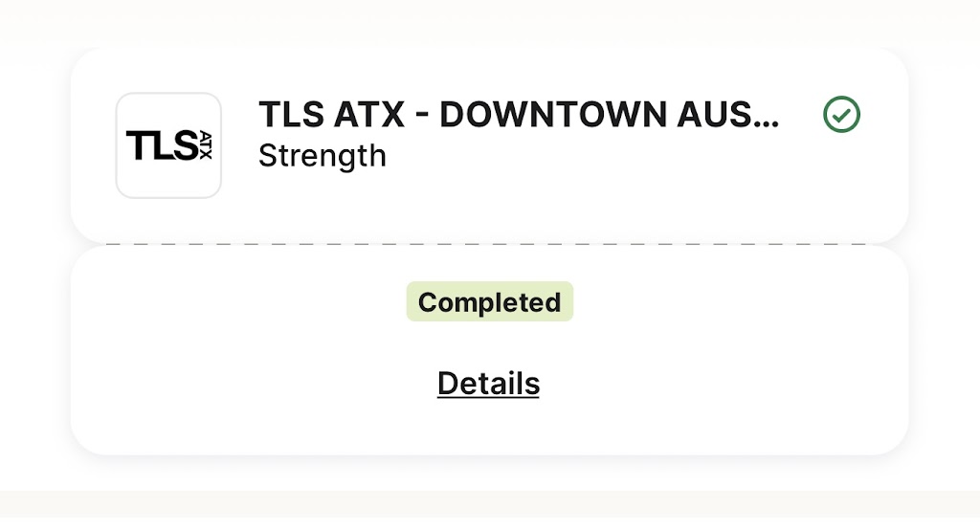The height and width of the screenshot is (530, 980).
Task: Click the bold TLS letters in logo
Action: pos(161,146)
